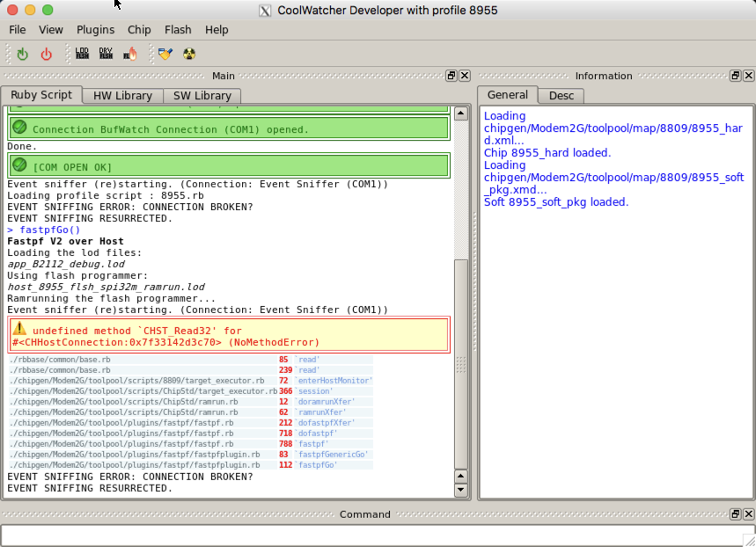
Task: Click the lower scroll-up arrow of script log
Action: click(x=461, y=477)
